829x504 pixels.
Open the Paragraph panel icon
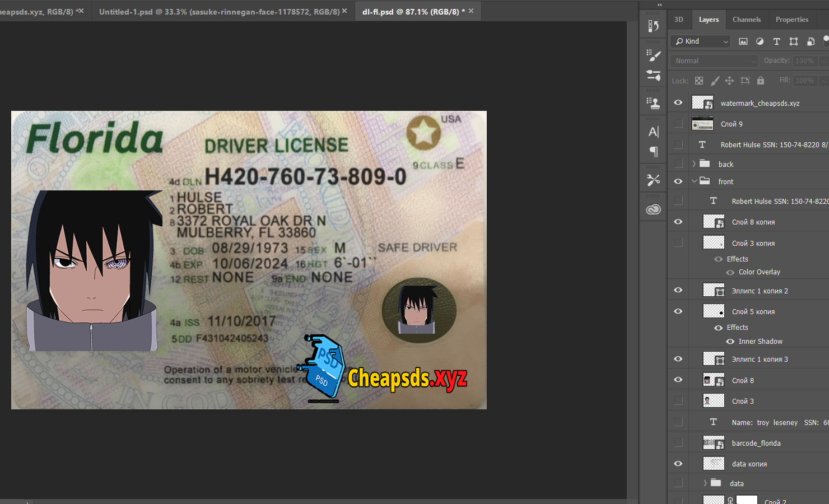point(653,152)
